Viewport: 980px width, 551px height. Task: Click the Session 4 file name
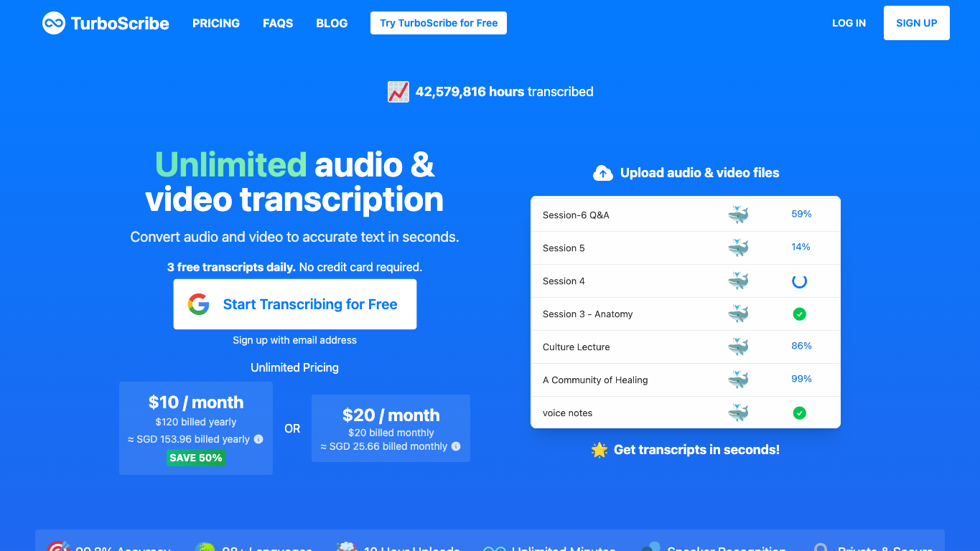564,281
